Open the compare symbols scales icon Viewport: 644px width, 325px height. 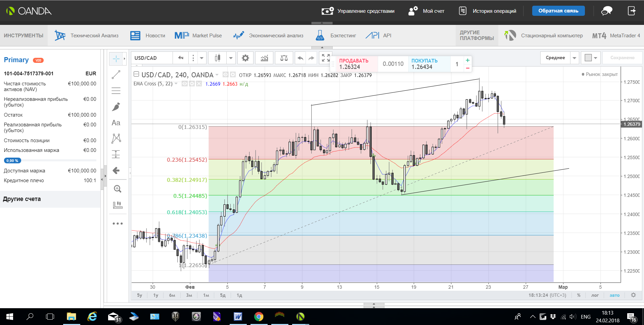tap(284, 58)
